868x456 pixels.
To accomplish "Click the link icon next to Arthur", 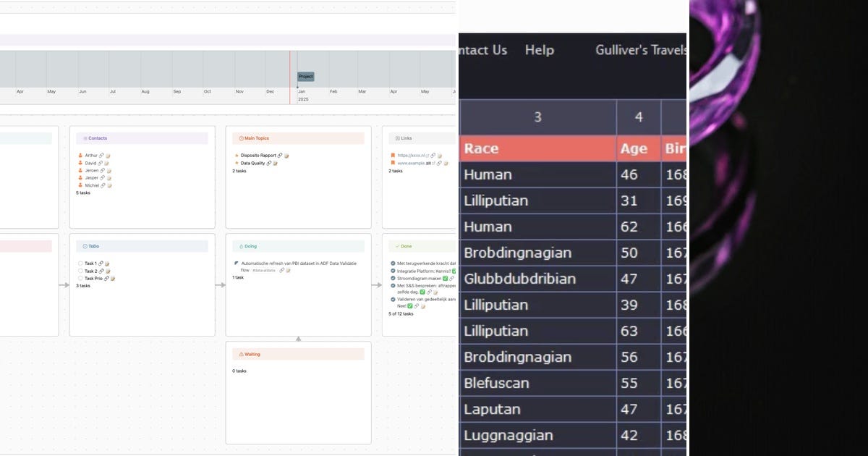I will (101, 156).
